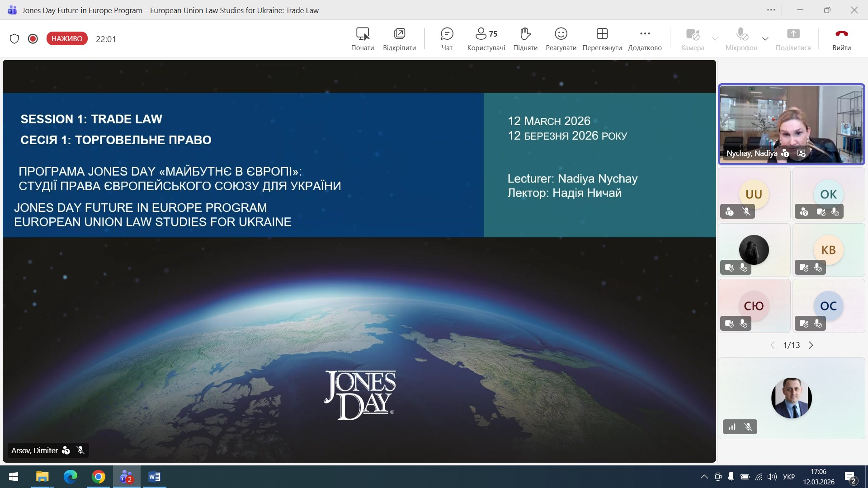Click the red recording indicator
Viewport: 868px width, 488px height.
pyautogui.click(x=33, y=39)
